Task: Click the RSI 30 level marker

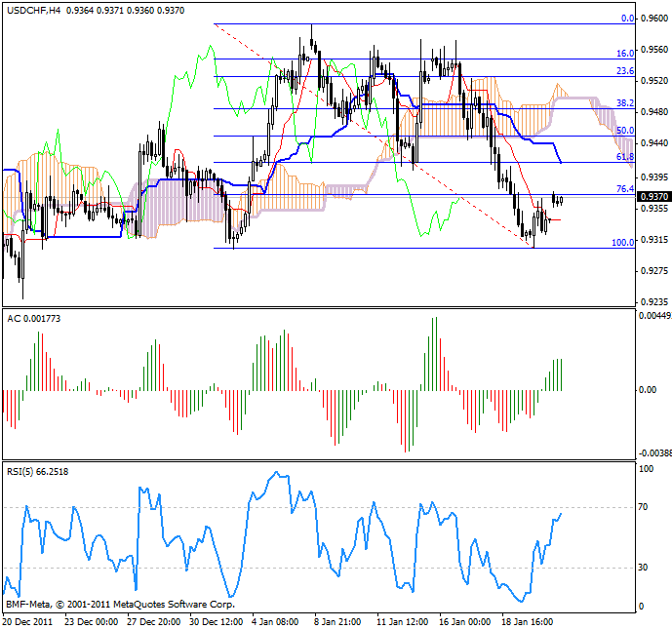Action: (x=645, y=568)
